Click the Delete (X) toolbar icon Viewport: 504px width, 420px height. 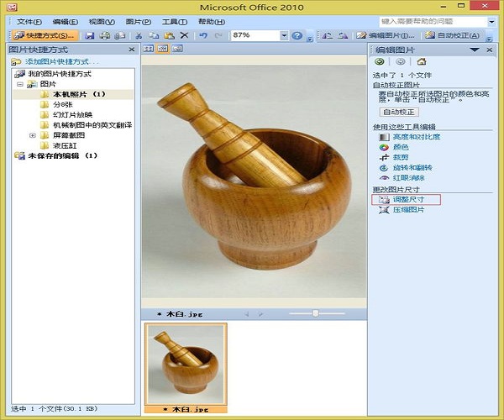click(x=183, y=35)
